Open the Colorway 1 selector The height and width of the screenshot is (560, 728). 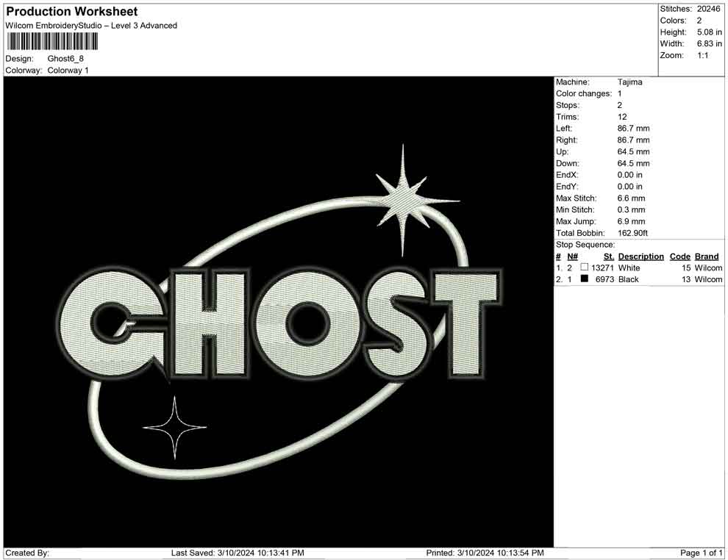(x=67, y=71)
